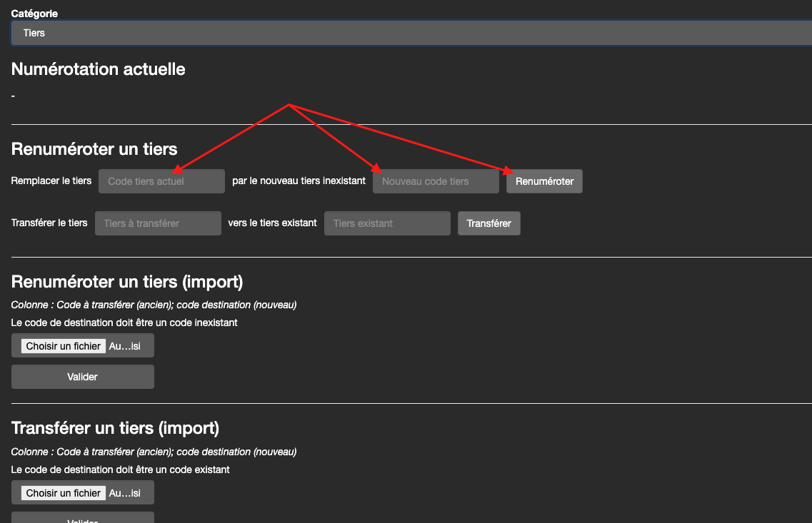Focus the Nouveau code tiers input

click(x=436, y=181)
